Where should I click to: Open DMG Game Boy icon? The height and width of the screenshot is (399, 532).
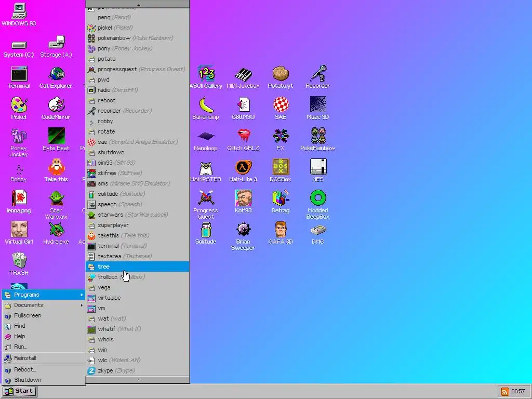click(318, 234)
